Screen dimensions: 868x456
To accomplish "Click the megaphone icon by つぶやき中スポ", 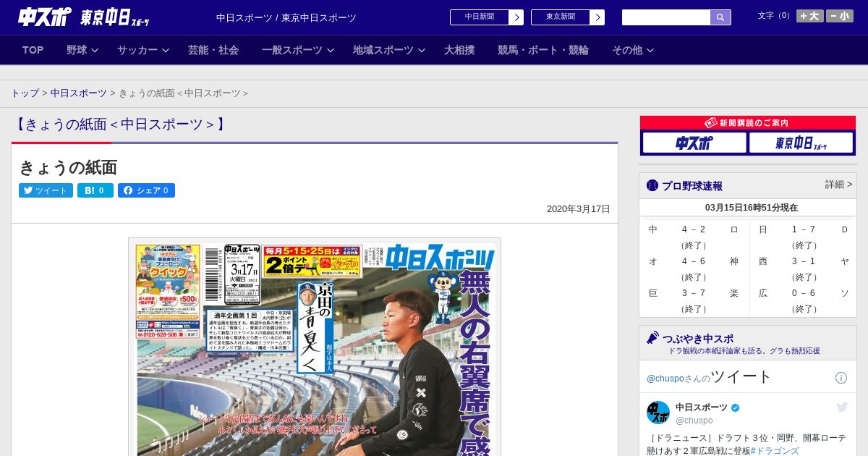I will (x=652, y=338).
